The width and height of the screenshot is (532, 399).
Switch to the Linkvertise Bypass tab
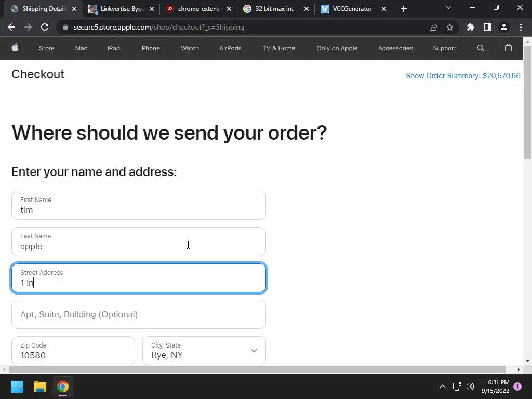121,9
